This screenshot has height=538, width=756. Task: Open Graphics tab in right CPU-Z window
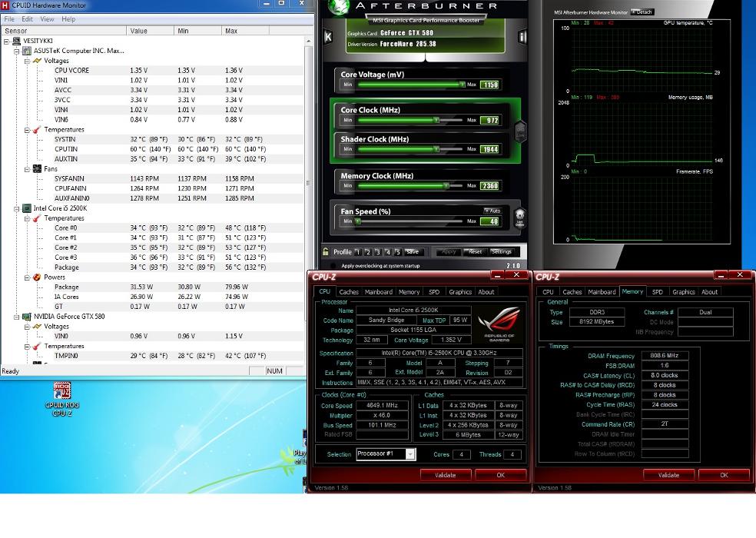[683, 292]
